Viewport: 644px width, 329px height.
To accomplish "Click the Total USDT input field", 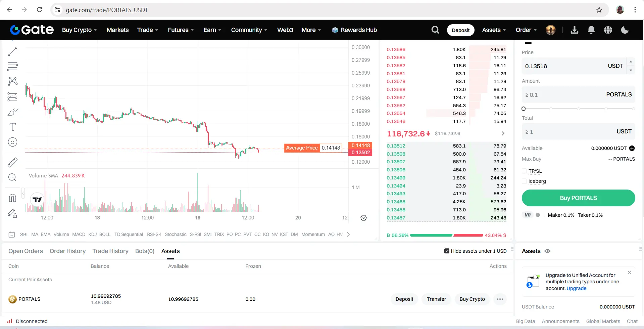I will pos(578,132).
